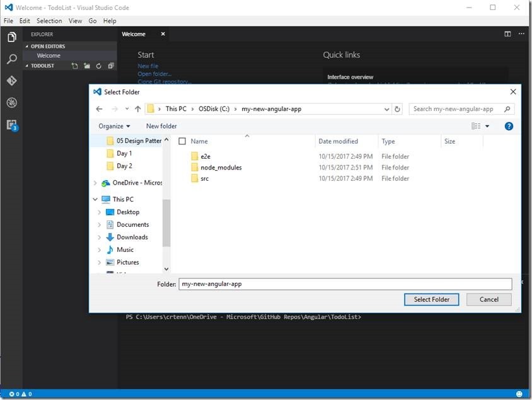Open the Explorer view in activity bar
The width and height of the screenshot is (532, 400).
point(11,37)
